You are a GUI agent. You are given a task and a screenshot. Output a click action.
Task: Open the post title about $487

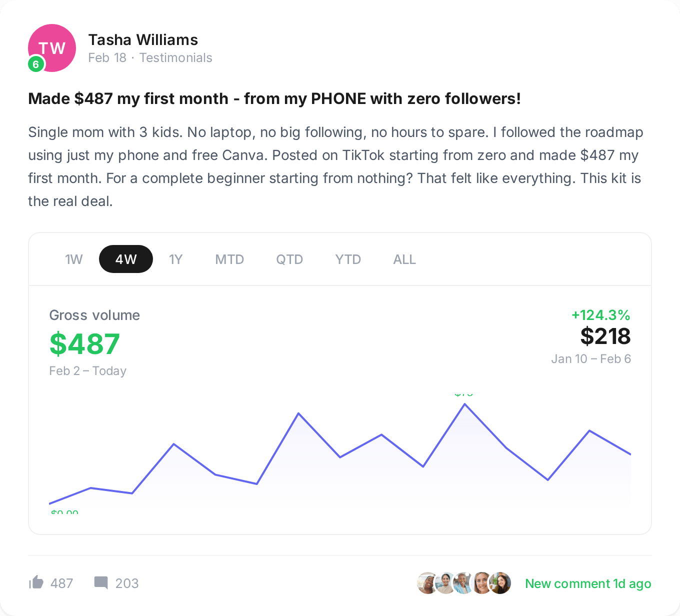274,98
